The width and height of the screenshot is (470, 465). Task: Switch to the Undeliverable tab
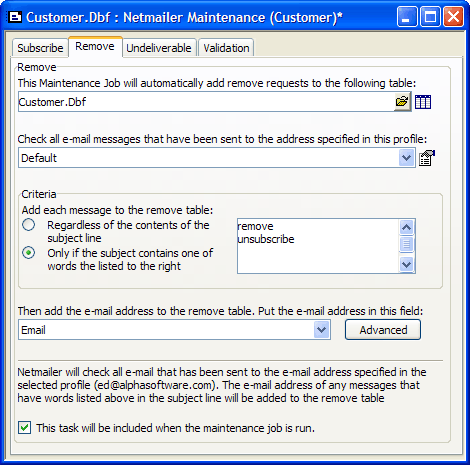(159, 48)
